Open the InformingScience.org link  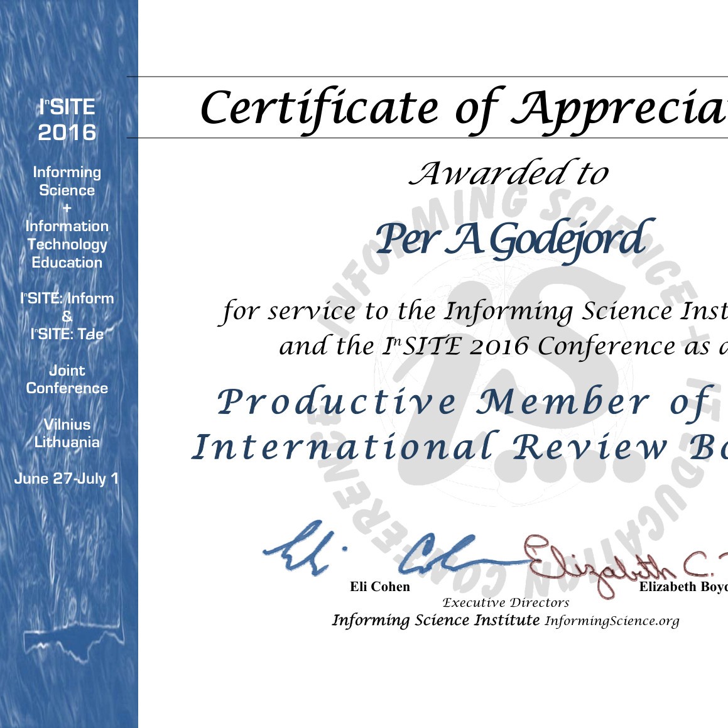tap(612, 621)
